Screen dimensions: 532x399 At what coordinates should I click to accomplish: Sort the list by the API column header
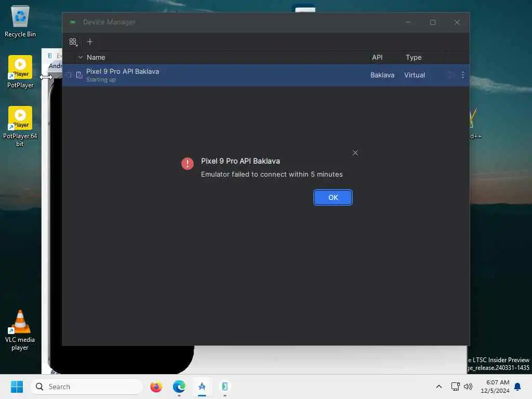click(377, 57)
